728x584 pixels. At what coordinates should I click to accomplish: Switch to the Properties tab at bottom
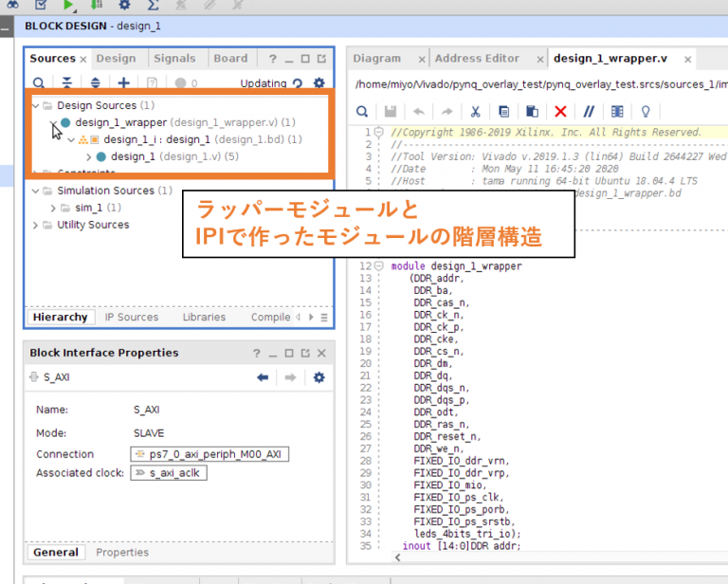[x=122, y=552]
